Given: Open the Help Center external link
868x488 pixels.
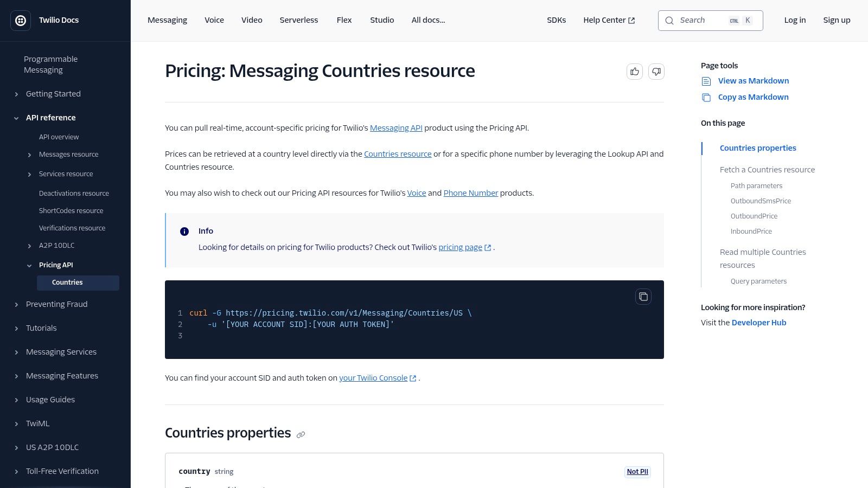Looking at the screenshot, I should coord(609,20).
